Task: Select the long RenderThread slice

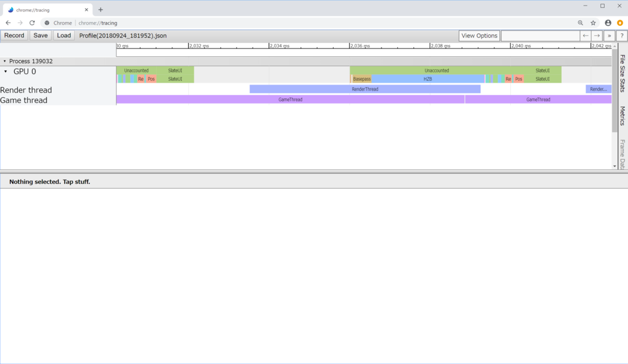Action: [x=365, y=89]
